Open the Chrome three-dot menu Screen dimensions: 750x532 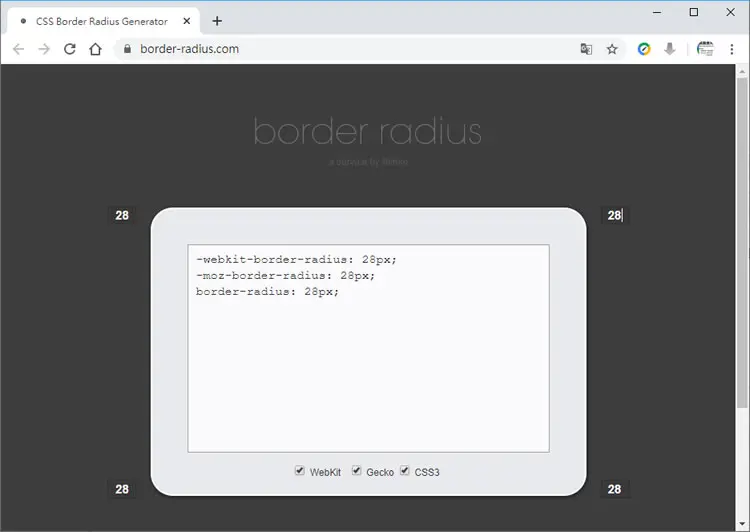click(731, 49)
